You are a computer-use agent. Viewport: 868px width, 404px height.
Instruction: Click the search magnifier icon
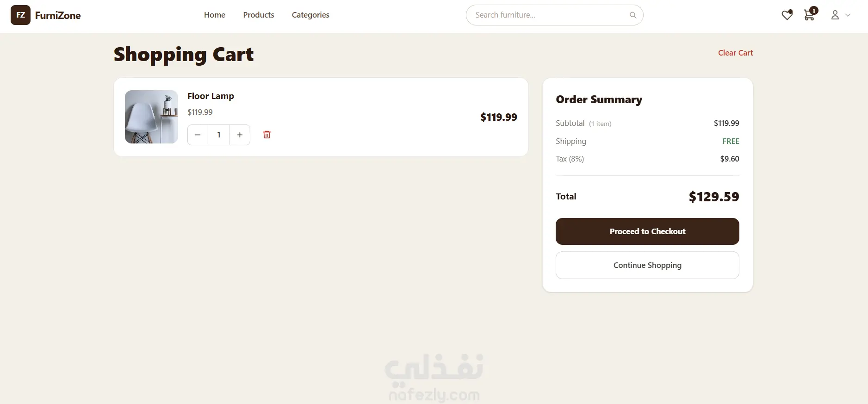[632, 15]
